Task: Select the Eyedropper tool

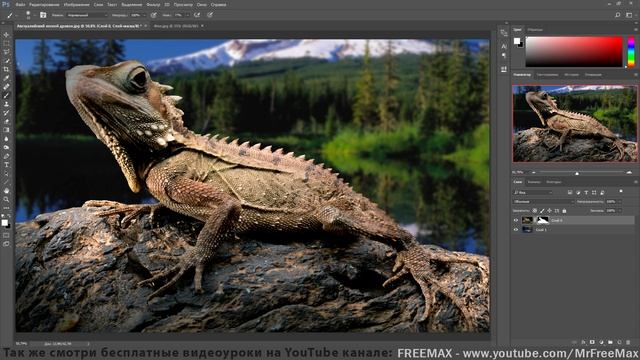Action: (6, 78)
